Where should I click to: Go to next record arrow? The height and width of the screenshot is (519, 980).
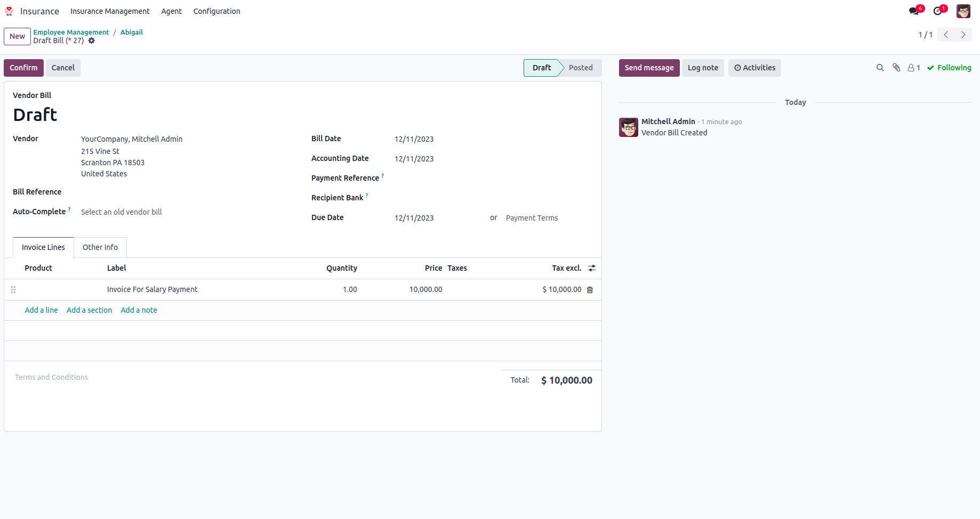(x=963, y=35)
